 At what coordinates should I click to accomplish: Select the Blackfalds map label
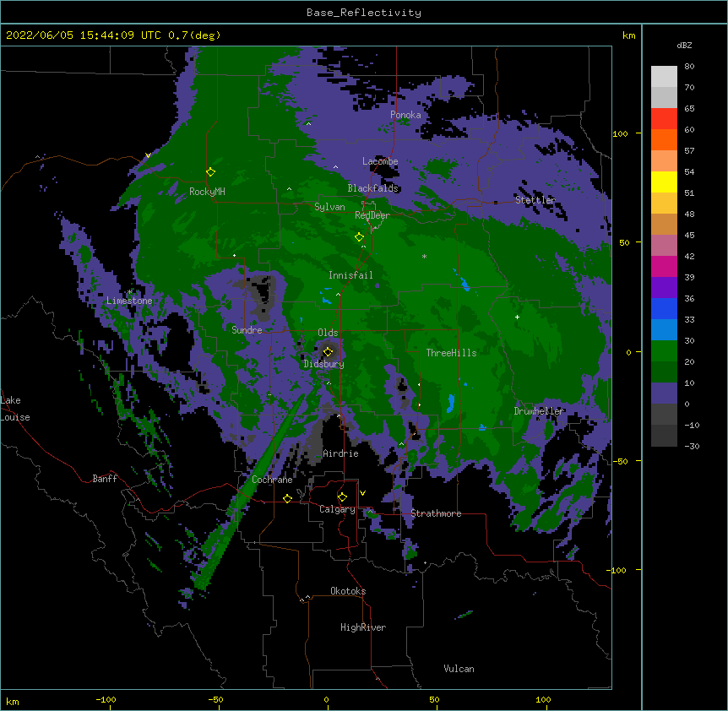click(x=372, y=188)
